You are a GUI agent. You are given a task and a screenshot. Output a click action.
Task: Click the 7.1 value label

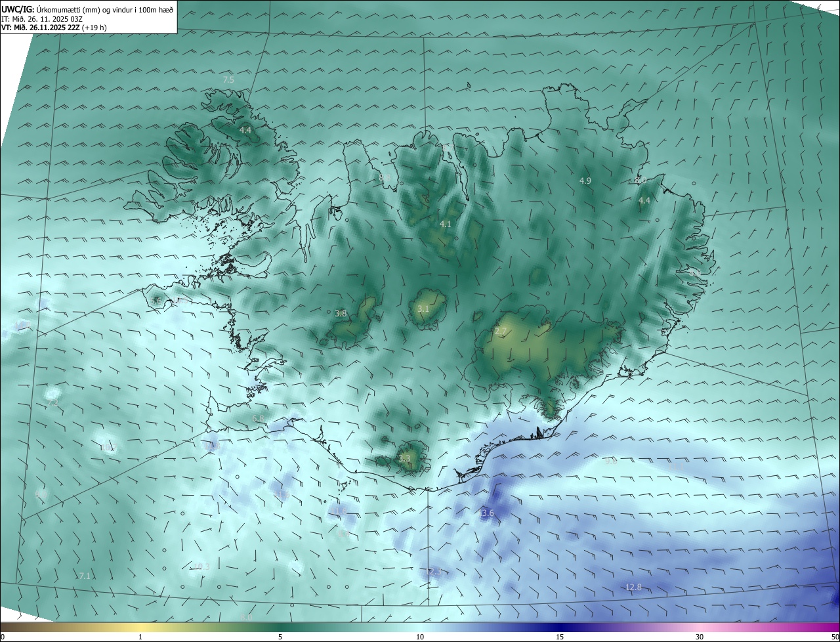85,576
